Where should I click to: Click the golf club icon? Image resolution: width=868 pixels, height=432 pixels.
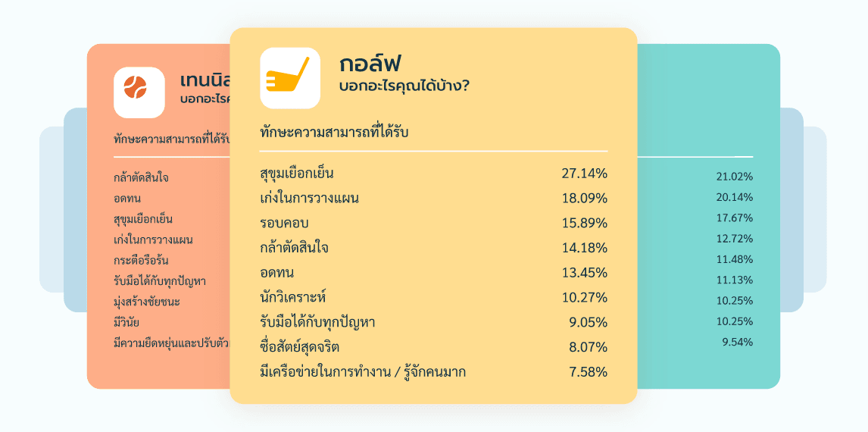point(290,78)
